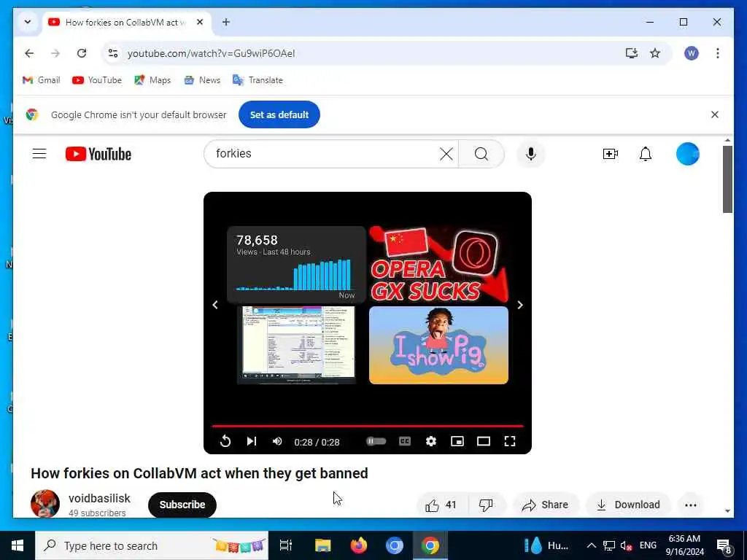Open the Create video button
747x560 pixels.
(611, 154)
